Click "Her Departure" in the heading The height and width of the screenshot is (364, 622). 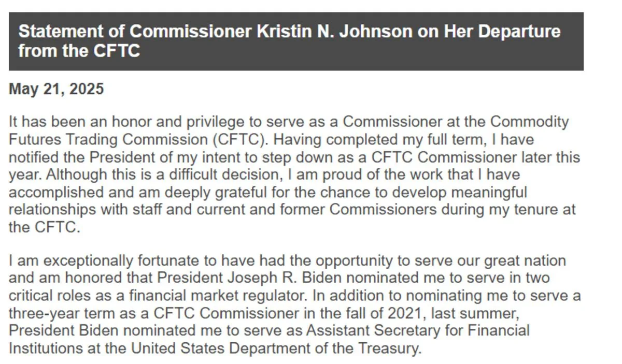pyautogui.click(x=502, y=32)
